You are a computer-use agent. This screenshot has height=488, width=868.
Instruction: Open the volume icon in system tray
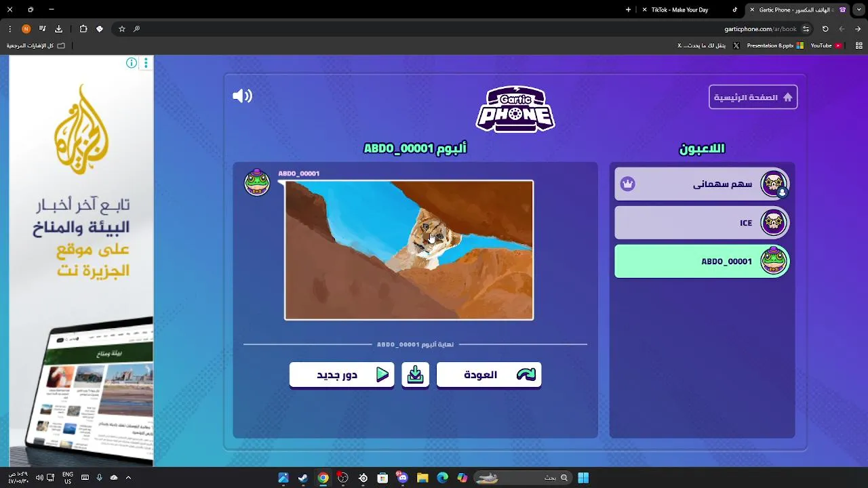point(39,478)
